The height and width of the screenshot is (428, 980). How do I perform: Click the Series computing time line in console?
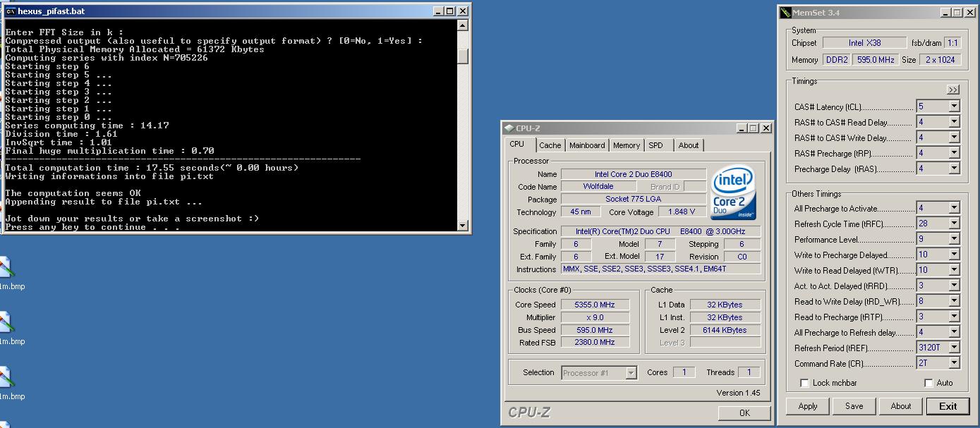coord(87,126)
